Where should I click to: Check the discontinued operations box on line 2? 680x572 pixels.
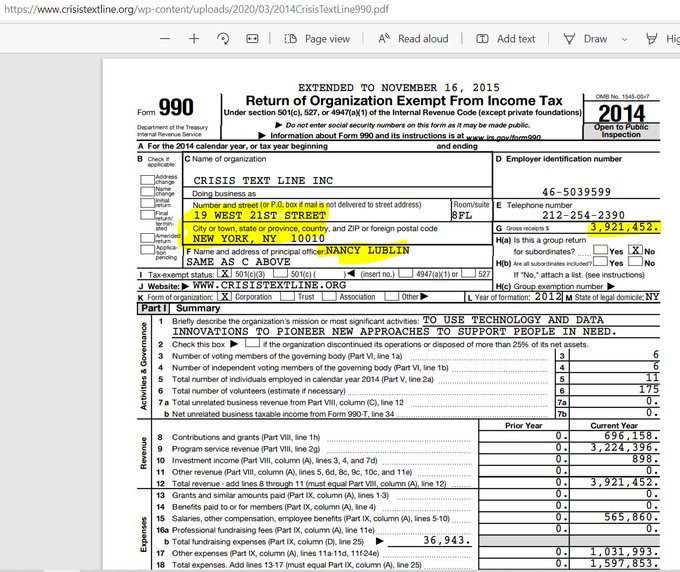(252, 343)
